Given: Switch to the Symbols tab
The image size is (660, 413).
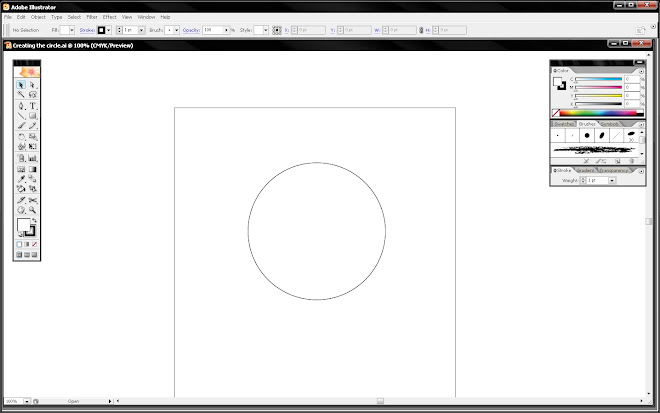Looking at the screenshot, I should pyautogui.click(x=610, y=124).
